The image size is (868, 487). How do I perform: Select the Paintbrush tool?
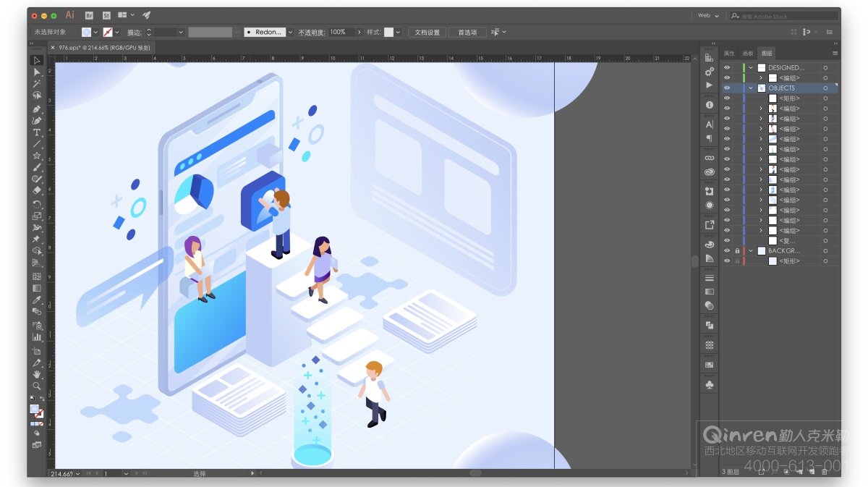(x=36, y=167)
